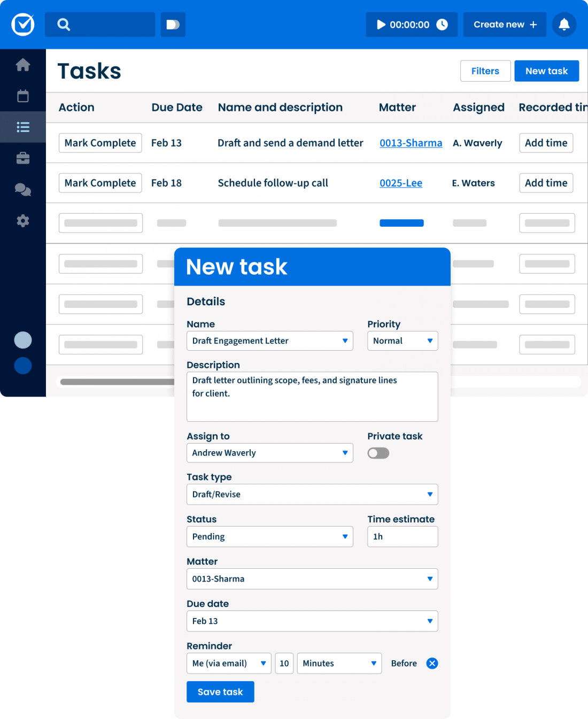Open the Matter dropdown showing 0013-Sharma

point(312,578)
